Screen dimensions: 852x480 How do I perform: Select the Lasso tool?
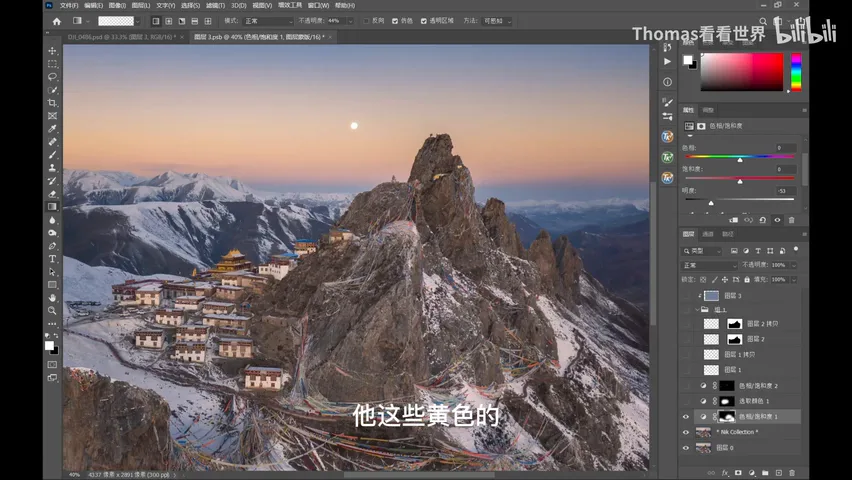click(x=52, y=77)
